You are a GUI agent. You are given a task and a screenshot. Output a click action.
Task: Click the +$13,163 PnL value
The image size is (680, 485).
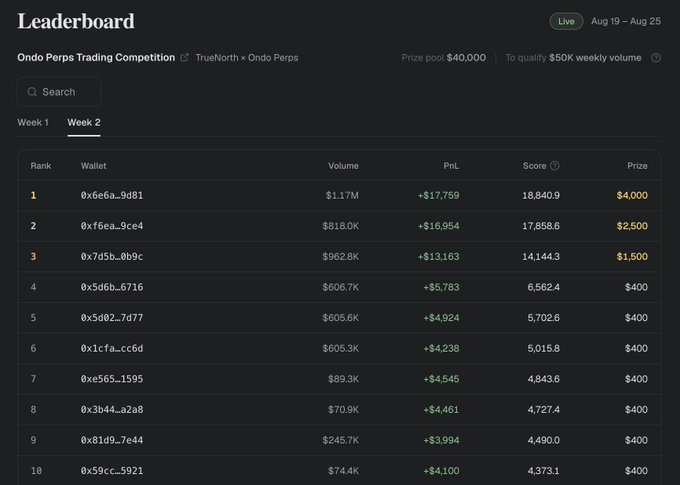point(438,256)
